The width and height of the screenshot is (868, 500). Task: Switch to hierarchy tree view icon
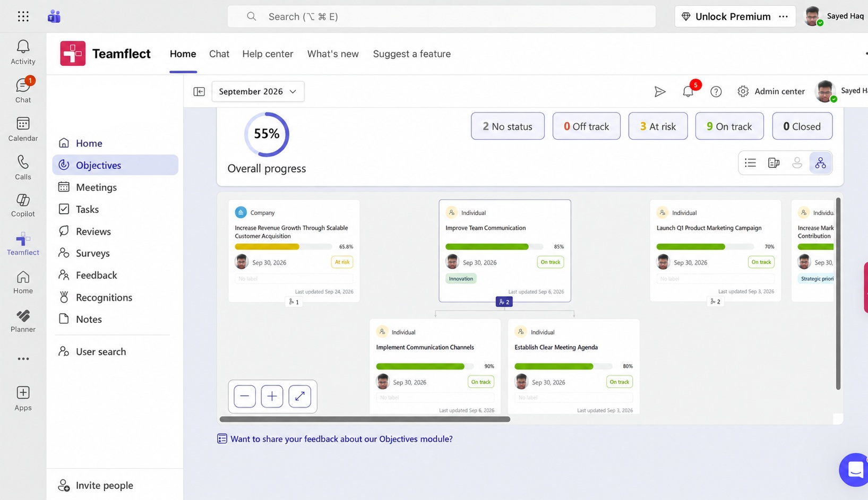click(x=820, y=163)
